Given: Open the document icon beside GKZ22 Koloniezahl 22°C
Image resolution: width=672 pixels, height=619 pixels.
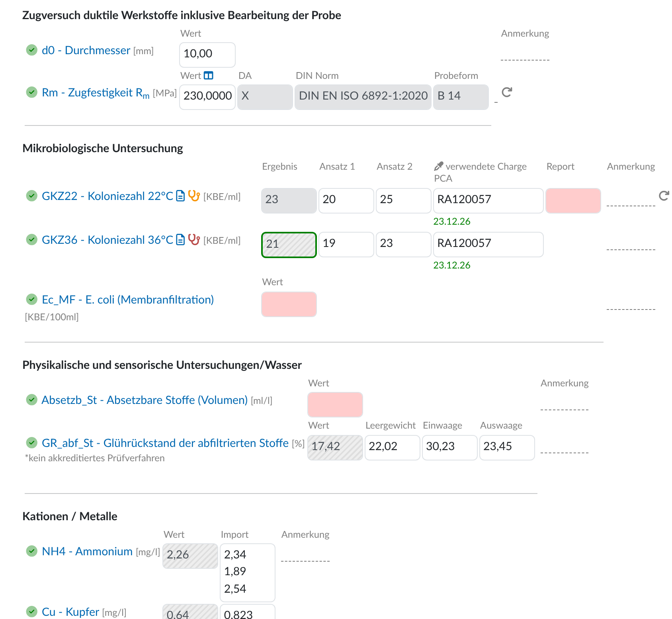Looking at the screenshot, I should pyautogui.click(x=180, y=196).
